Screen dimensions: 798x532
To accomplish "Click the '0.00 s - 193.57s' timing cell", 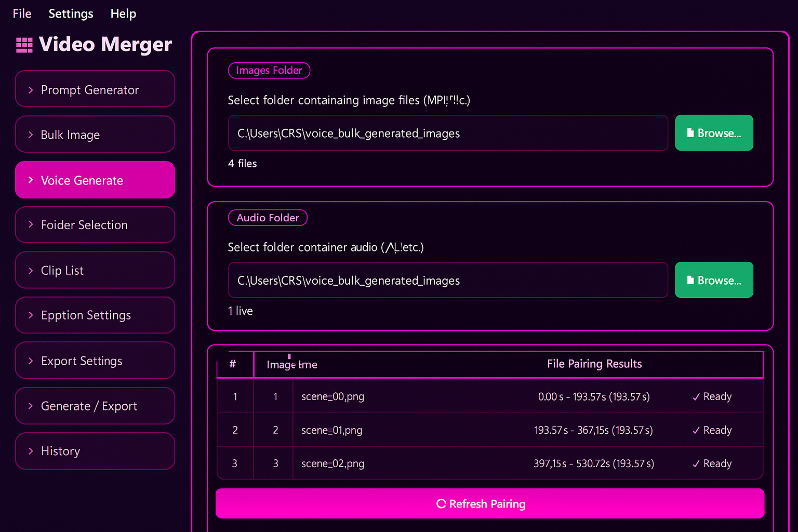I will pos(594,396).
